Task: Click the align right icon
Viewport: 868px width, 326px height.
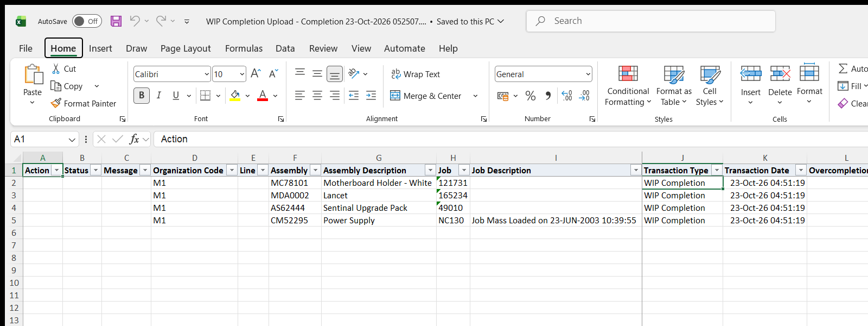Action: 335,96
